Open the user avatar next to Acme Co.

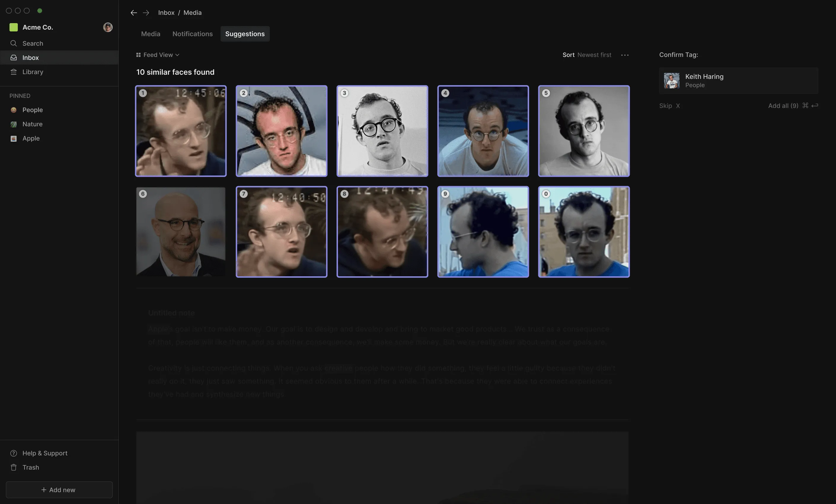point(108,27)
